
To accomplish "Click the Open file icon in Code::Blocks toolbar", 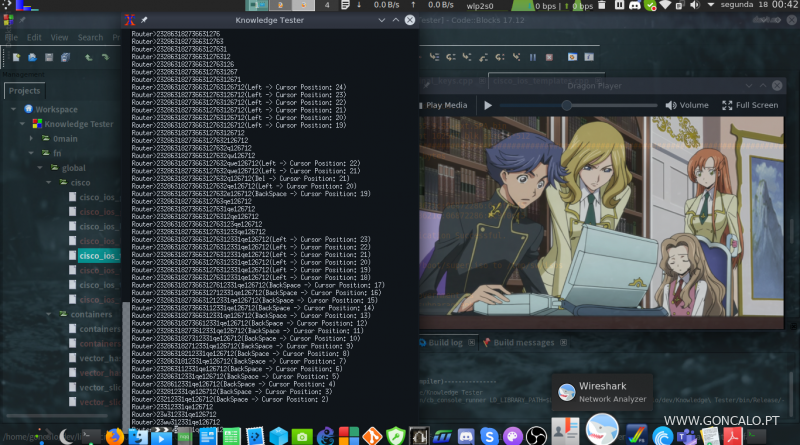I will (32, 57).
